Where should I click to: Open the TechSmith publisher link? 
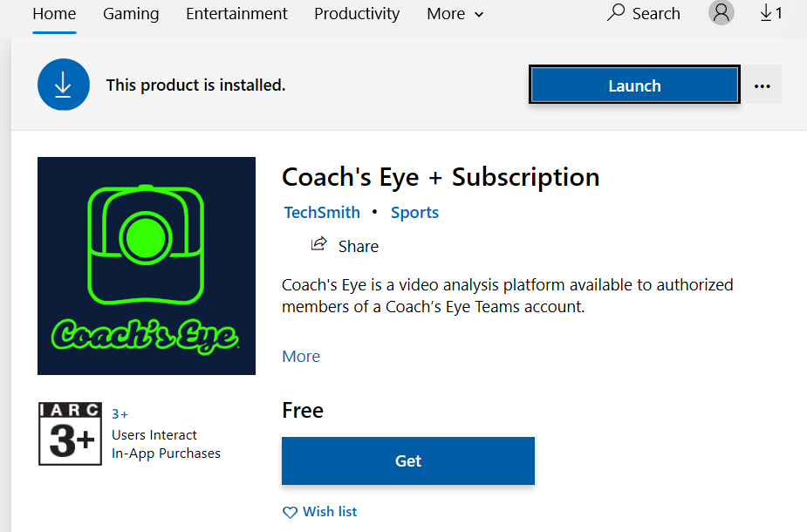point(322,213)
